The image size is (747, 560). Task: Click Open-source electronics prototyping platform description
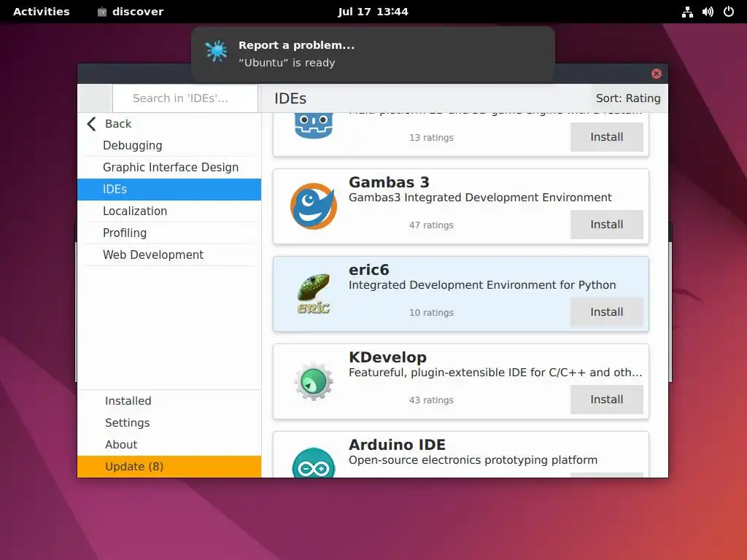click(x=473, y=461)
